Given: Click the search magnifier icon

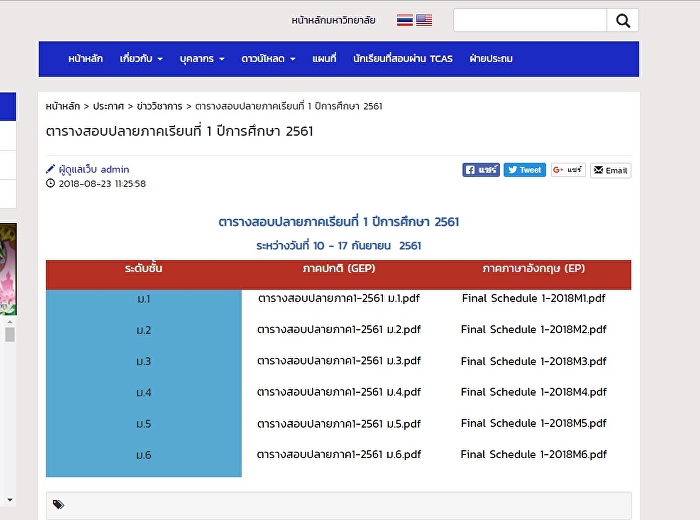Looking at the screenshot, I should pos(622,20).
